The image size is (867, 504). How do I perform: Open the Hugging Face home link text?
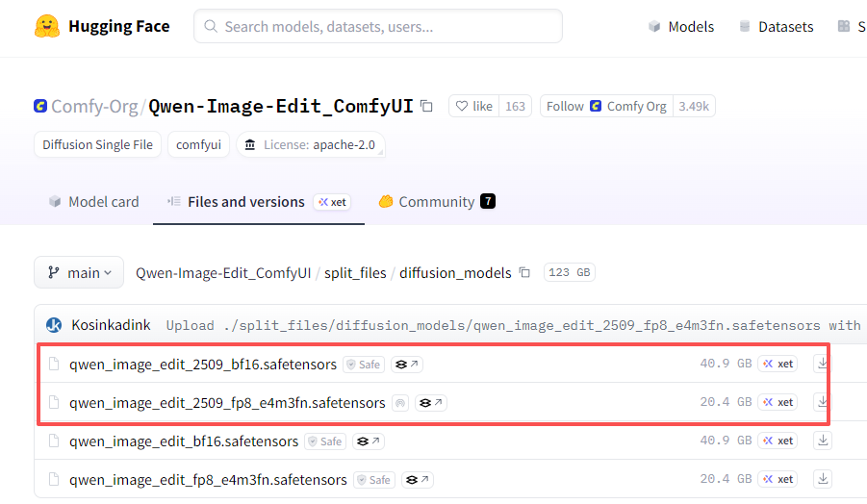point(119,26)
